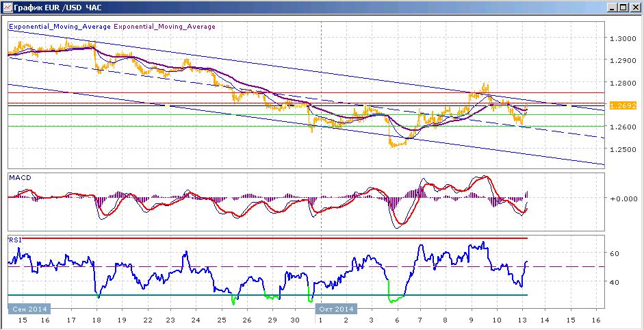
Task: Click date 6 on the time axis
Action: 397,320
